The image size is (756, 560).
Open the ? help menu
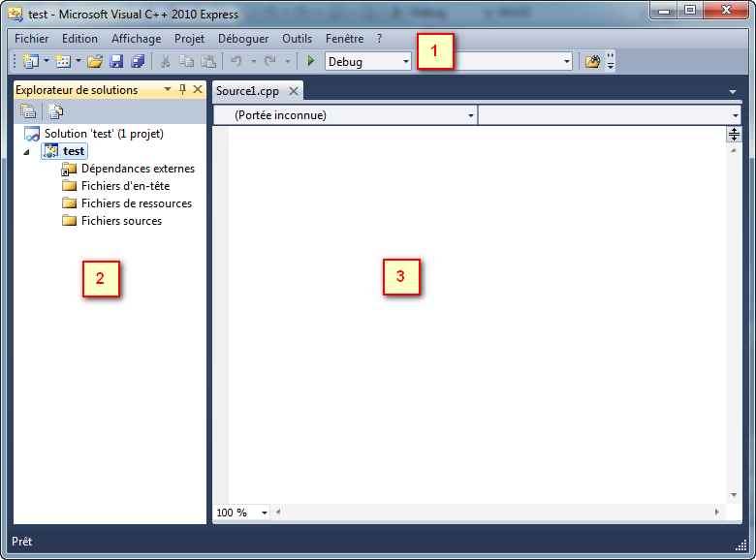(x=379, y=39)
